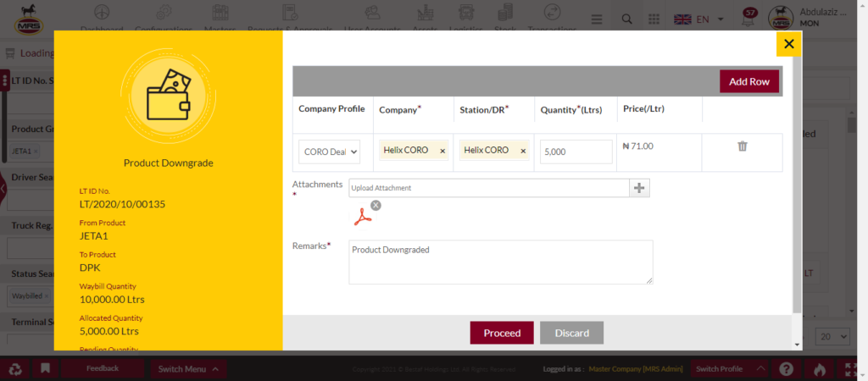
Task: Delete the row with trash icon
Action: [743, 146]
